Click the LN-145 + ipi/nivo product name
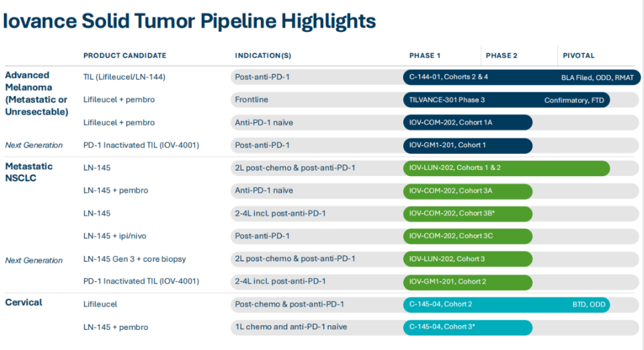Image resolution: width=644 pixels, height=350 pixels. pyautogui.click(x=111, y=236)
